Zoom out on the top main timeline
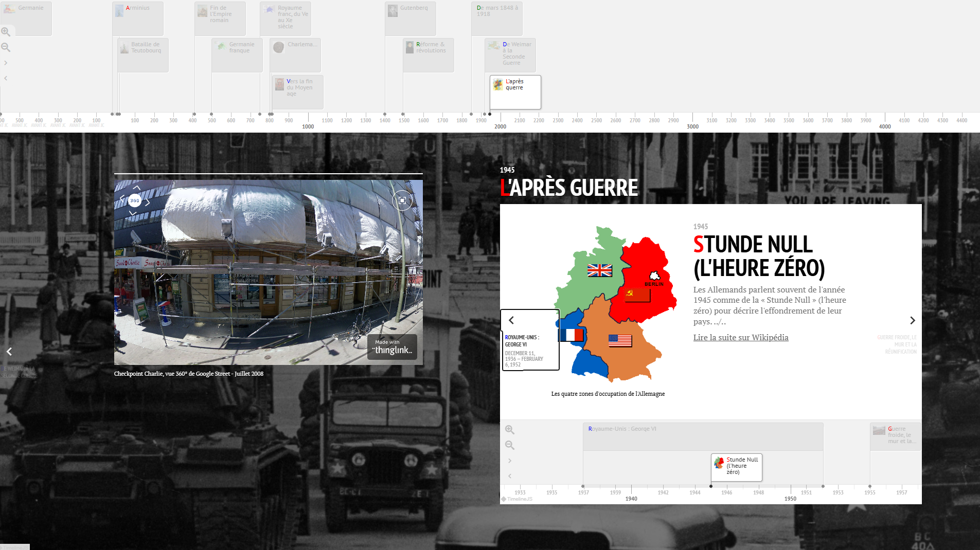The height and width of the screenshot is (550, 980). 6,47
